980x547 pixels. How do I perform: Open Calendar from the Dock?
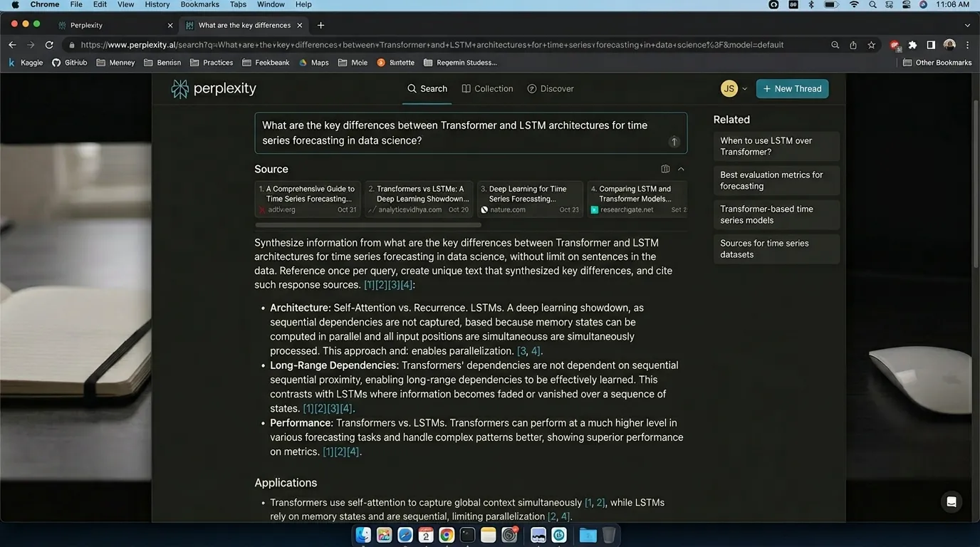coord(426,535)
